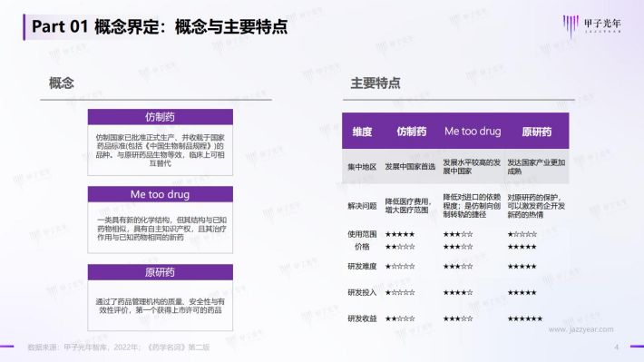Screen dimensions: 644x362
Task: Select the '研发收益' row label
Action: [362, 318]
